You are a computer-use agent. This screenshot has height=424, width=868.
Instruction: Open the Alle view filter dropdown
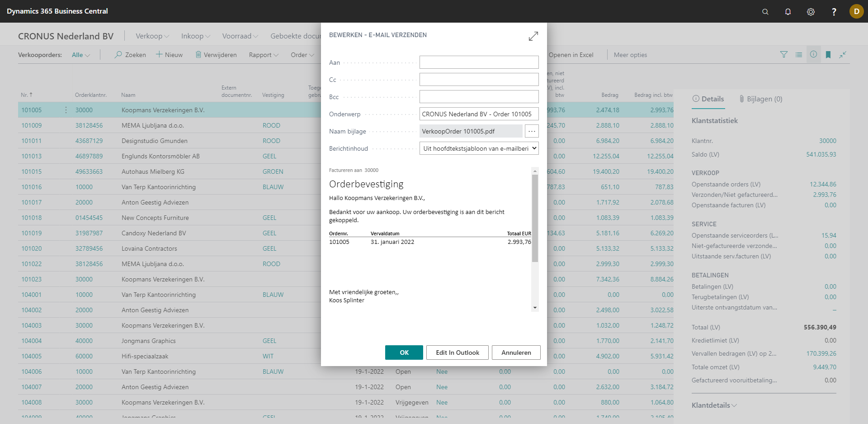(80, 55)
